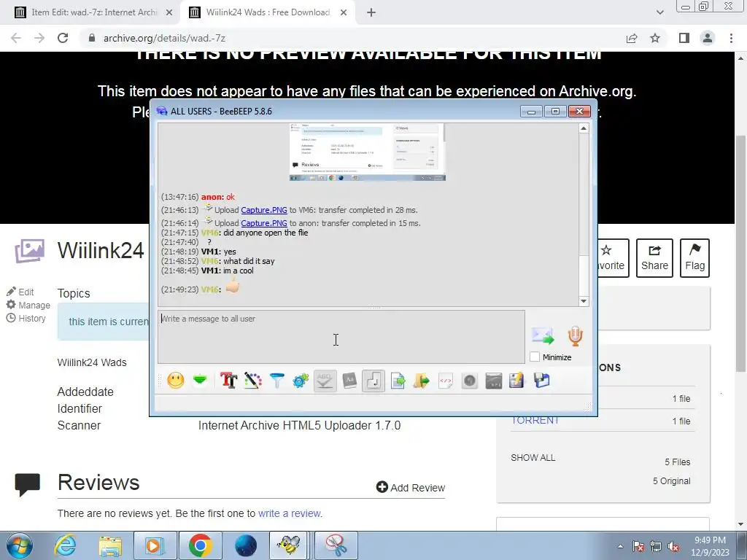This screenshot has height=560, width=747.
Task: Enable the Minimize checkbox in BeeBEEP
Action: pyautogui.click(x=535, y=357)
